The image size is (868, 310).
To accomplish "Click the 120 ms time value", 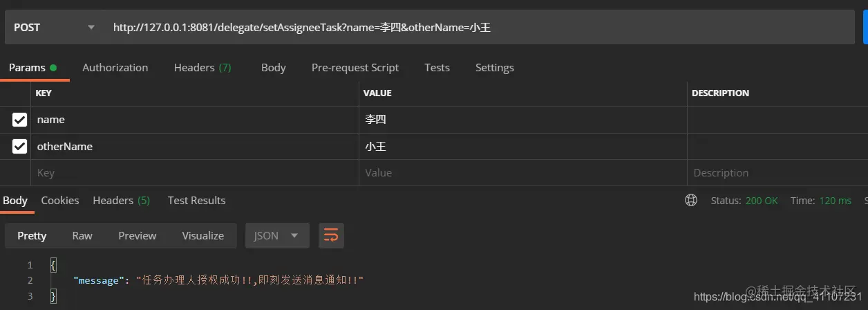I will (836, 201).
